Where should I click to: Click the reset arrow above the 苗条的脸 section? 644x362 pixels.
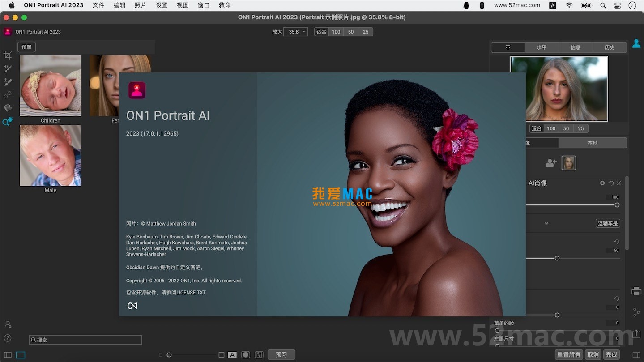click(616, 298)
